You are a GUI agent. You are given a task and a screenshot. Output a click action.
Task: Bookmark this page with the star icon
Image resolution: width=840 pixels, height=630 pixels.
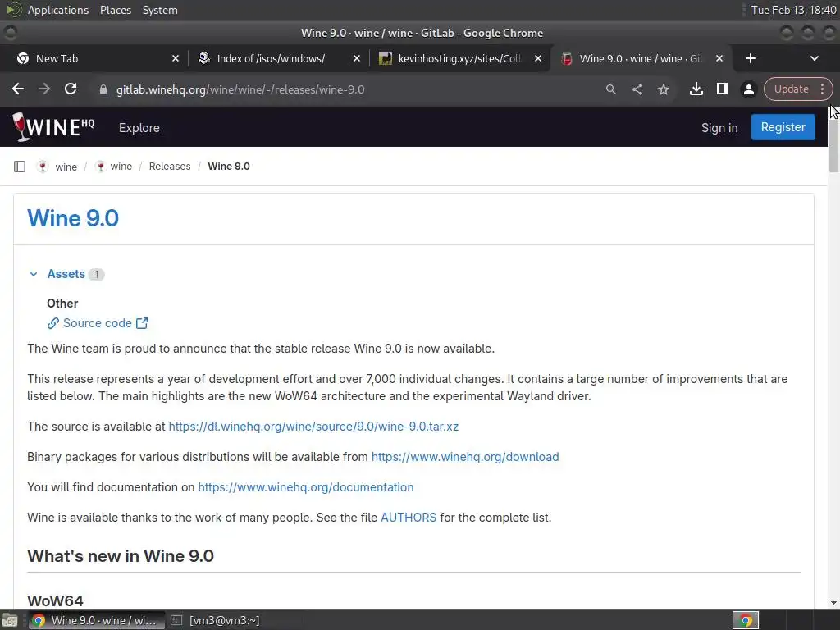tap(663, 89)
